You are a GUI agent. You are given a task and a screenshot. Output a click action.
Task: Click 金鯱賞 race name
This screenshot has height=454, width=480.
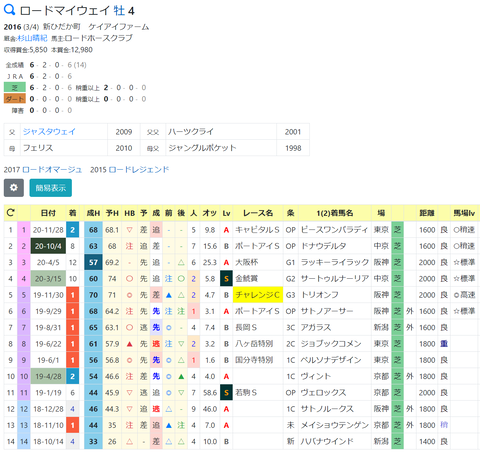tap(247, 279)
